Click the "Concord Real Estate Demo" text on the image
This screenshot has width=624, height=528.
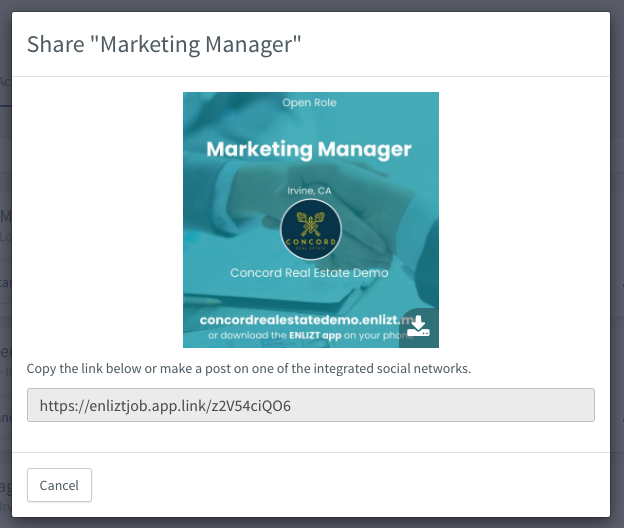point(309,273)
